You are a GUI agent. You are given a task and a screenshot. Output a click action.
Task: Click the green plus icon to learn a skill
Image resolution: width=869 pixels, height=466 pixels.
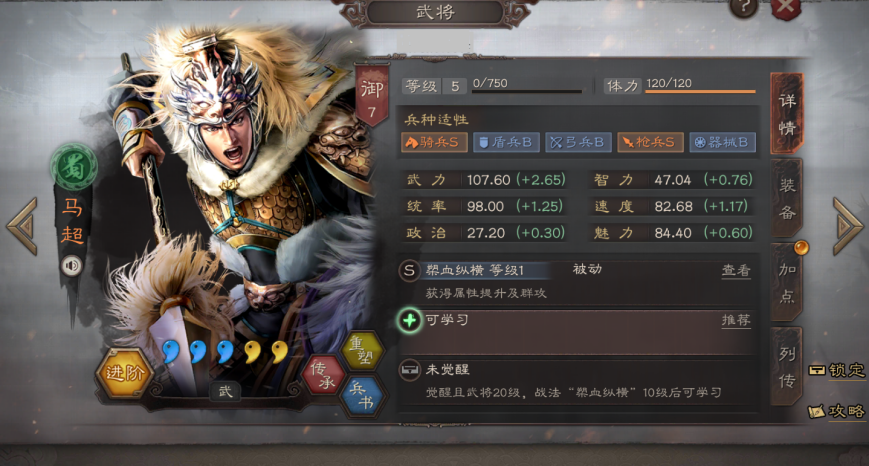pyautogui.click(x=410, y=320)
